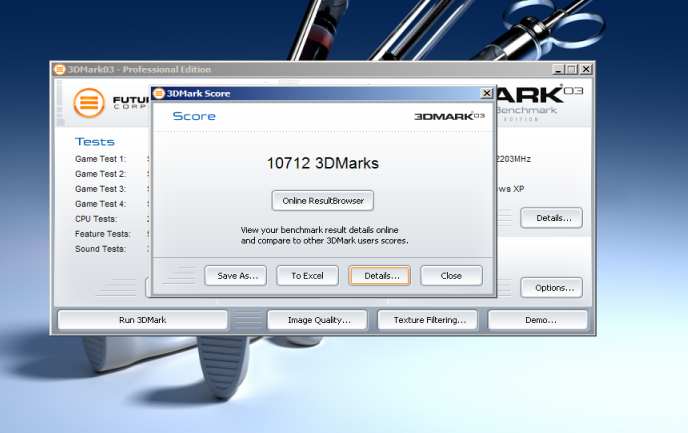Minimize the 3DMark03 main window
The height and width of the screenshot is (433, 688).
558,69
